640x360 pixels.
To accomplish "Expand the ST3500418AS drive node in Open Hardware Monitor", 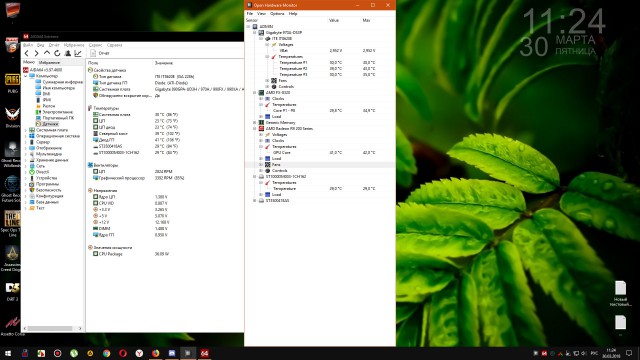I will (x=255, y=200).
